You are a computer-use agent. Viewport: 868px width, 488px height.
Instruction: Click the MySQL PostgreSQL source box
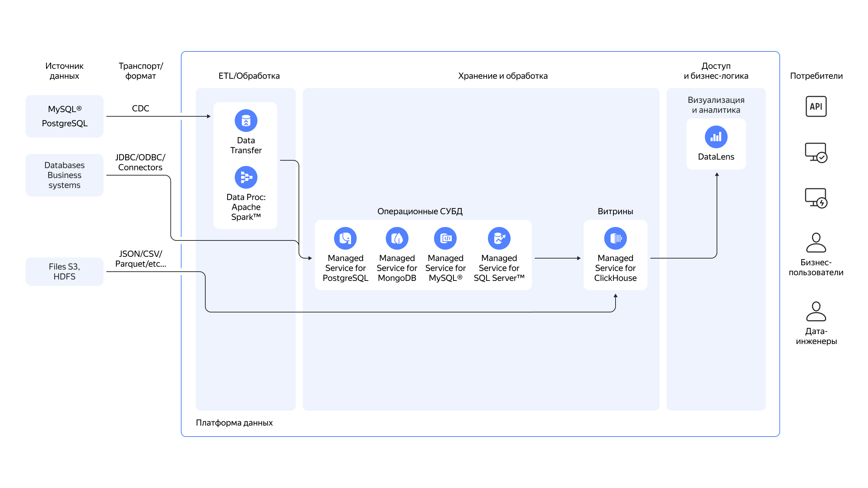click(x=65, y=116)
